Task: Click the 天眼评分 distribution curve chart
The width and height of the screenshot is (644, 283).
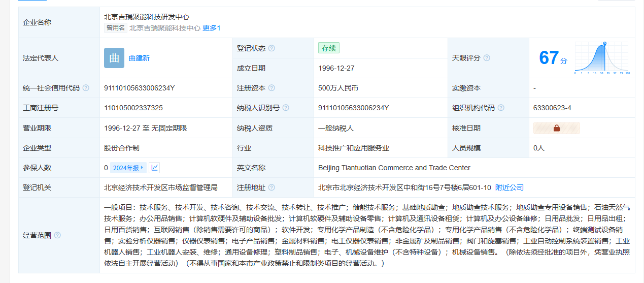Action: coord(602,58)
